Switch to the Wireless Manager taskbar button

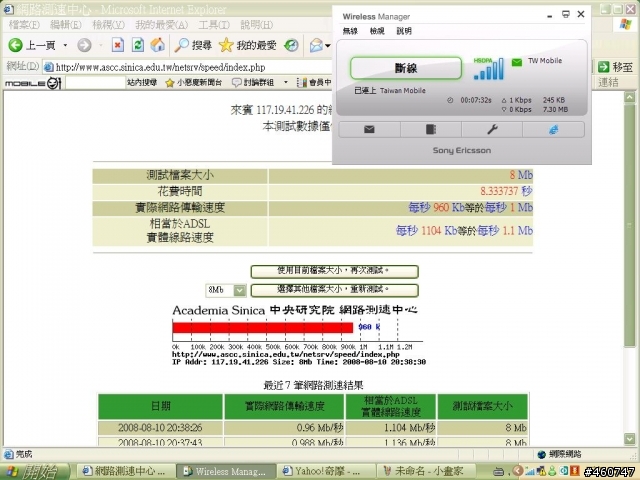pyautogui.click(x=227, y=471)
